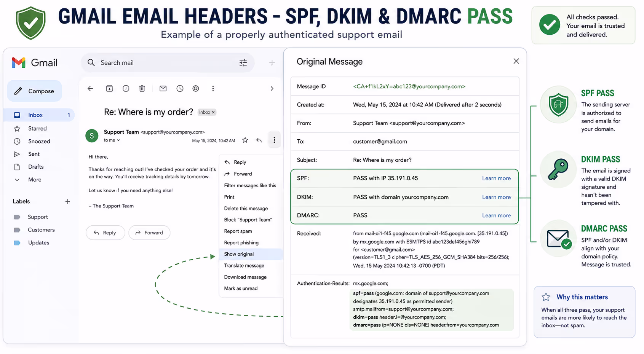Click the Compose button

pos(35,91)
